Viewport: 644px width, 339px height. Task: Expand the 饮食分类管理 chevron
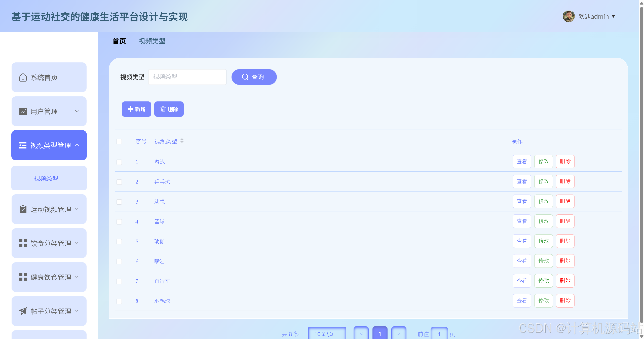(77, 243)
